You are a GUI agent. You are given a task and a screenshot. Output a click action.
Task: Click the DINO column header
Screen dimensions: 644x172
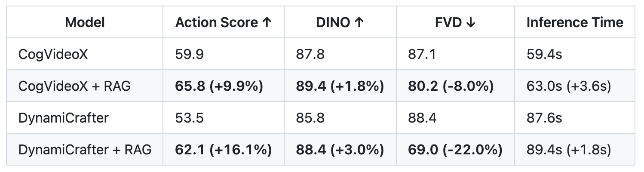[x=340, y=22]
